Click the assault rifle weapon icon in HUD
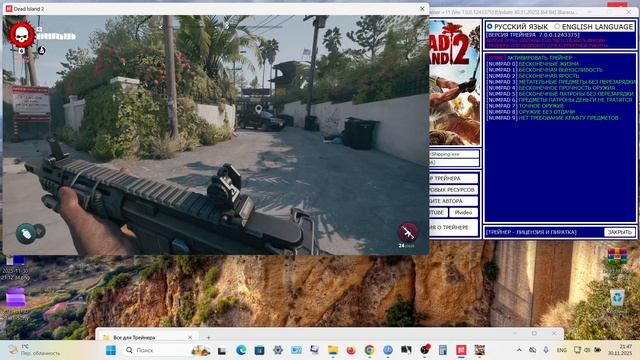This screenshot has height=360, width=640. (x=408, y=232)
